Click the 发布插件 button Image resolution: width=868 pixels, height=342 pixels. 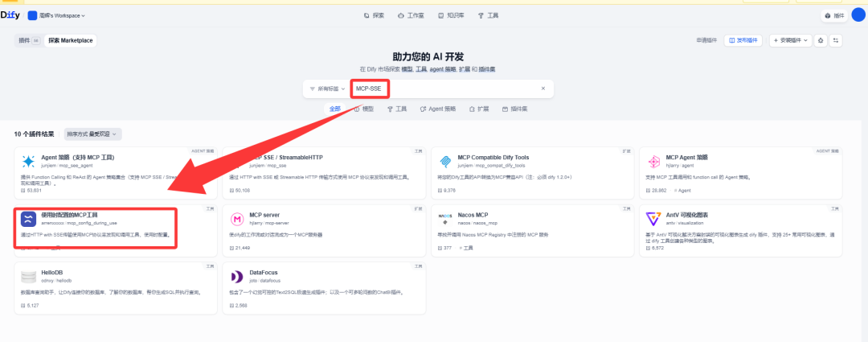pos(743,40)
